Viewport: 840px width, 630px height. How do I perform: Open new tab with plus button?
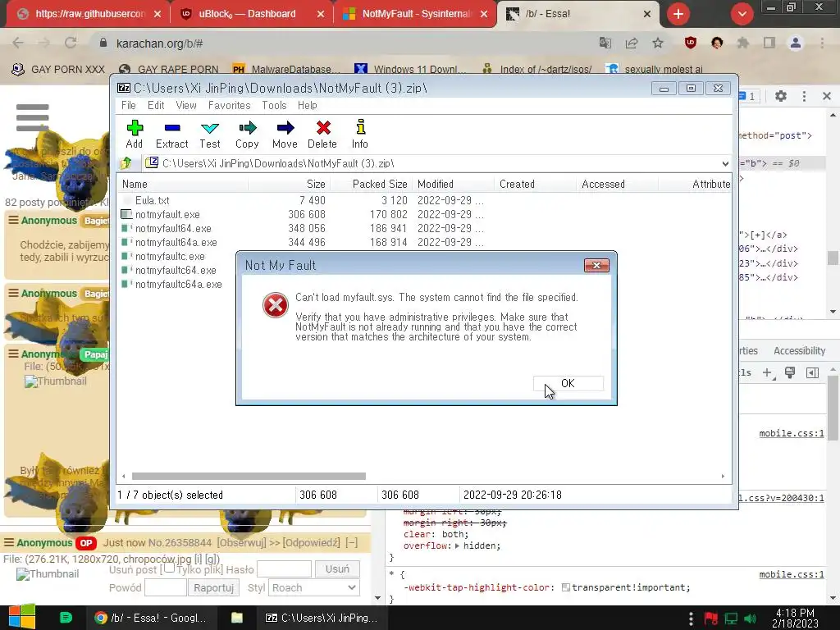tap(678, 14)
